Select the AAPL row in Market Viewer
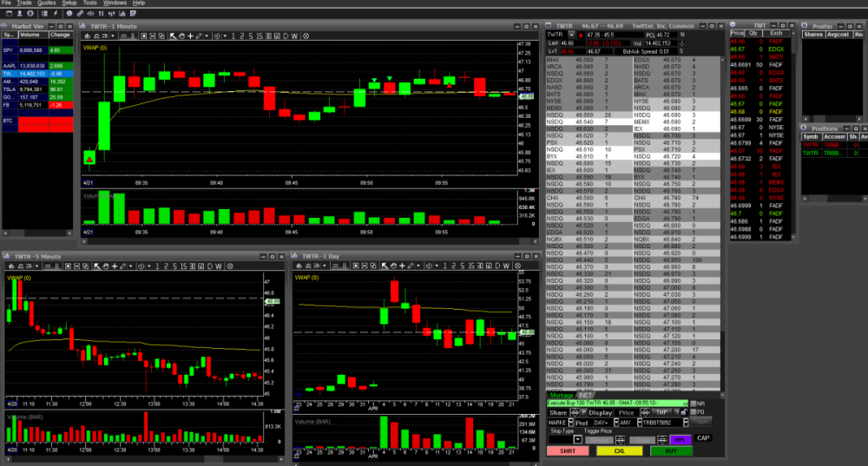This screenshot has width=868, height=466. 37,65
